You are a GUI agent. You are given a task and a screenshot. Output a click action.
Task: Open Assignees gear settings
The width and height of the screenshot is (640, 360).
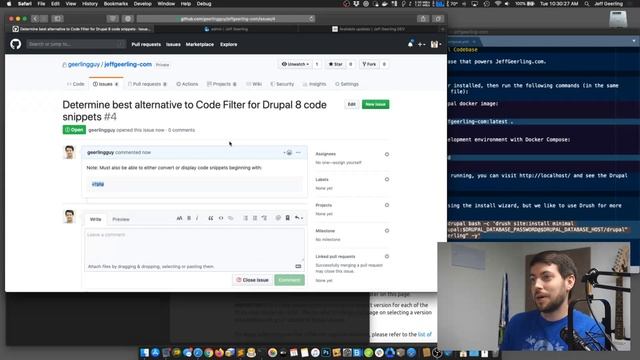pos(387,154)
